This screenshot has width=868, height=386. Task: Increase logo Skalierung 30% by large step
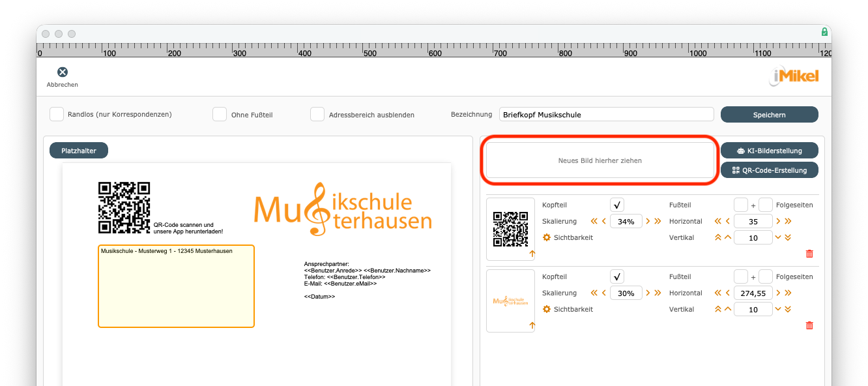click(x=658, y=293)
